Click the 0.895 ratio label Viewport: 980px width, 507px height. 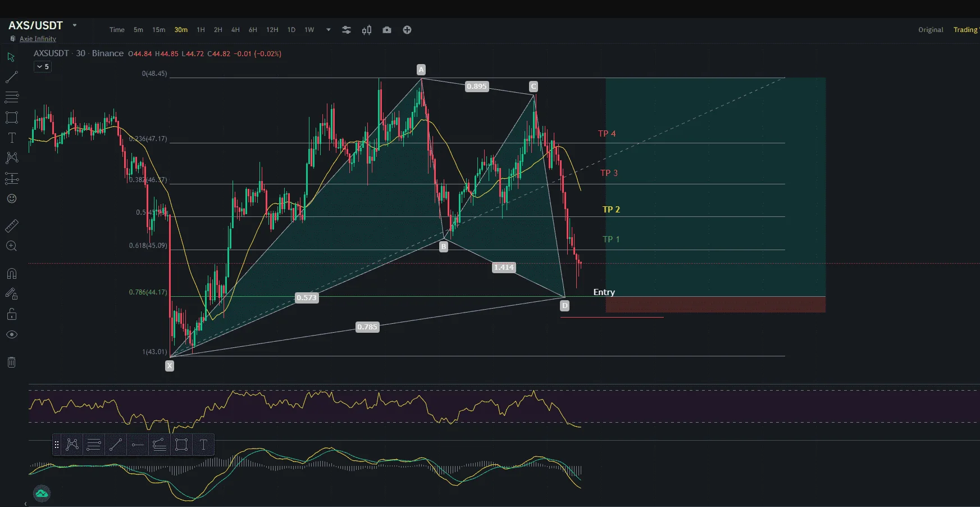click(x=477, y=87)
